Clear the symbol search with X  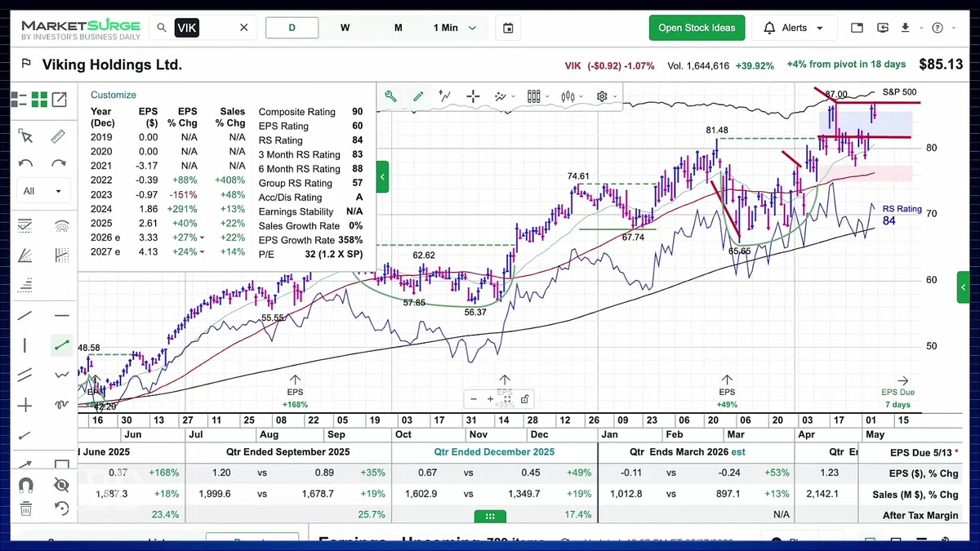point(243,28)
